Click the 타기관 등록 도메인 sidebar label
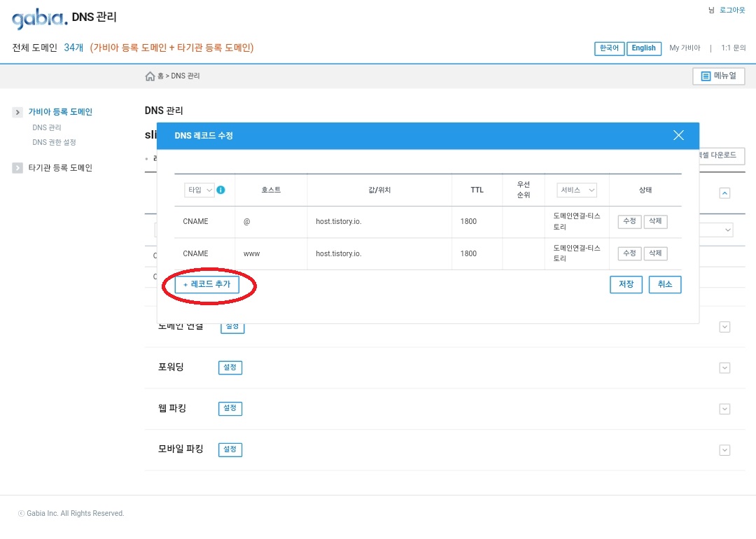This screenshot has width=756, height=539. (60, 168)
